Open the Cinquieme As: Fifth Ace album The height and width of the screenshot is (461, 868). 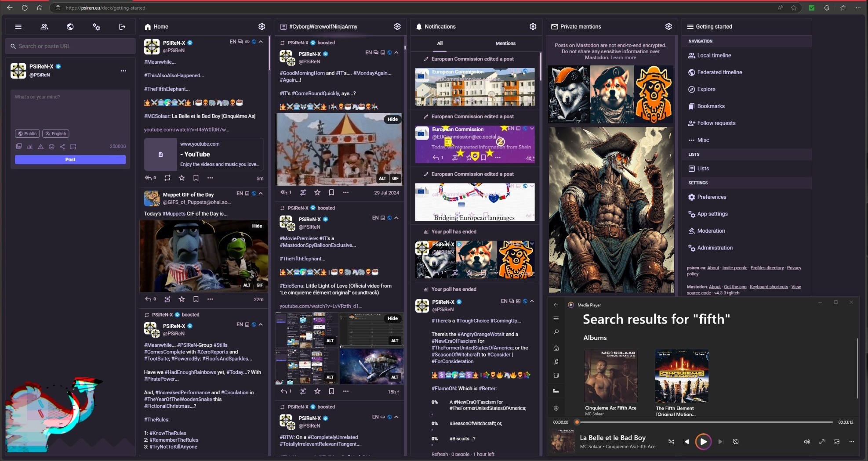610,382
